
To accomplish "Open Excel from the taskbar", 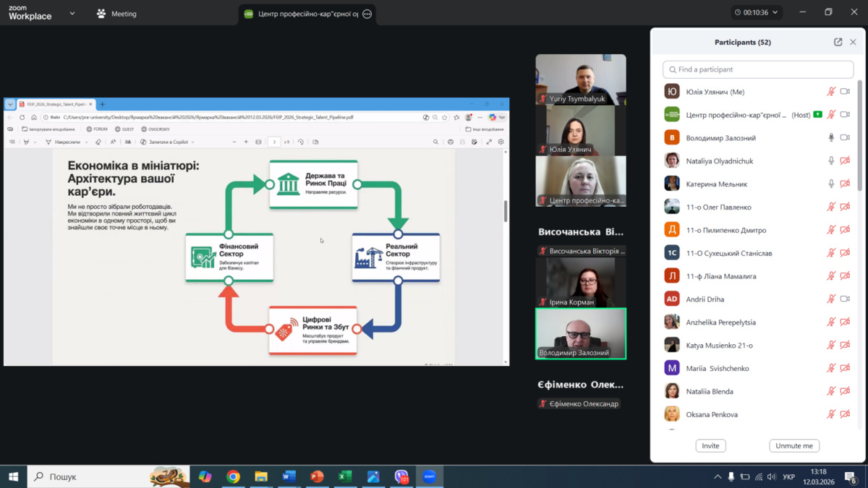I will (x=345, y=476).
